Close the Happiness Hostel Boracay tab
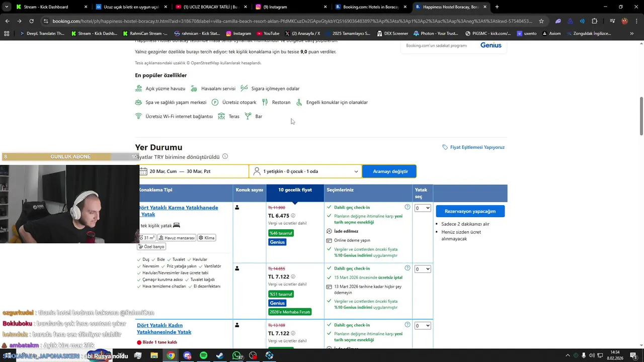This screenshot has width=644, height=362. (x=485, y=7)
